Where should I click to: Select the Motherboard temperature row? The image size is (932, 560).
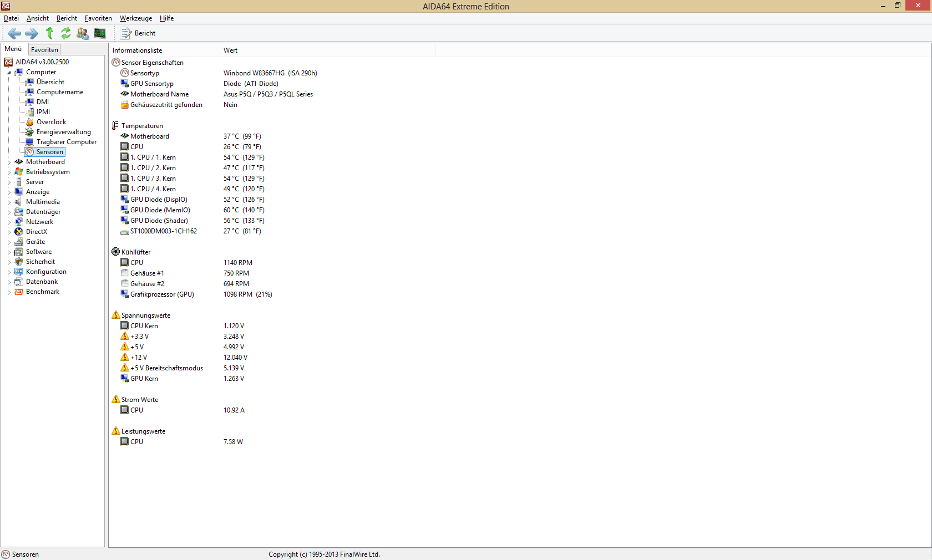[x=191, y=136]
